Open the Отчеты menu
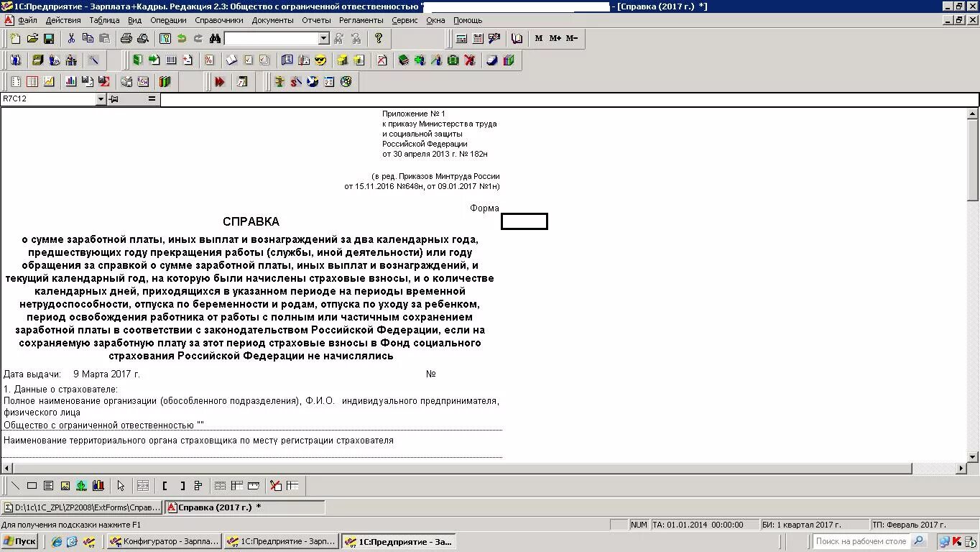The height and width of the screenshot is (552, 980). coord(316,20)
